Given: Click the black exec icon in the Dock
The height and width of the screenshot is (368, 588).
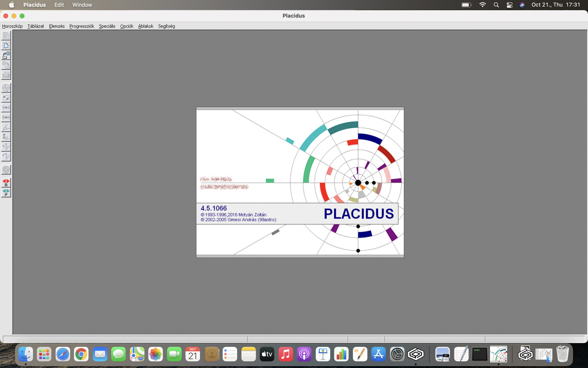Looking at the screenshot, I should (480, 354).
